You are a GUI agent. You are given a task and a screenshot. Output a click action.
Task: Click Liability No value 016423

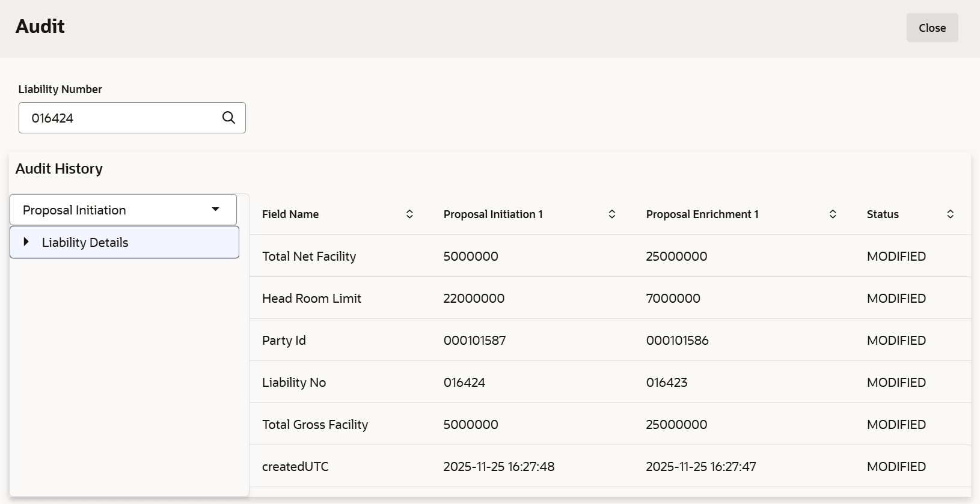click(667, 383)
